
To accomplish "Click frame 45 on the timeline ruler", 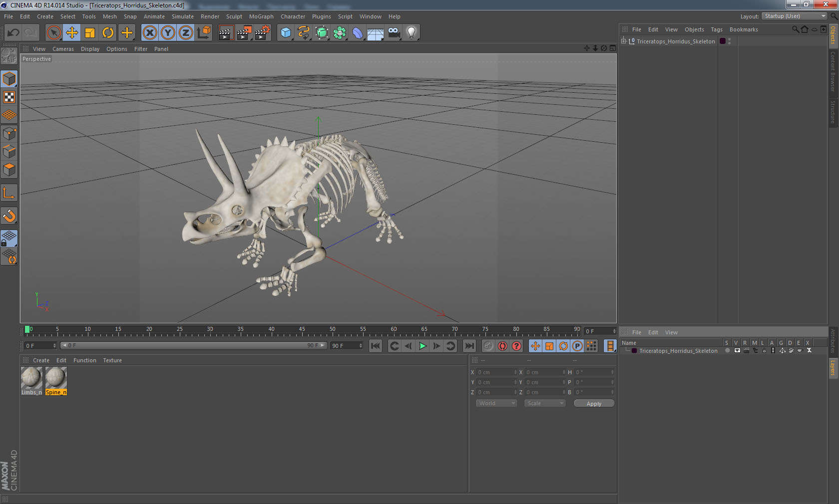I will (302, 330).
